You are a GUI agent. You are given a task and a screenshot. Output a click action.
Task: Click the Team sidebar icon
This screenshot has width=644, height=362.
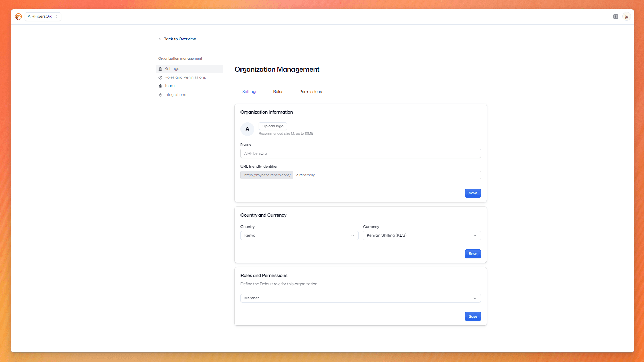pyautogui.click(x=160, y=86)
